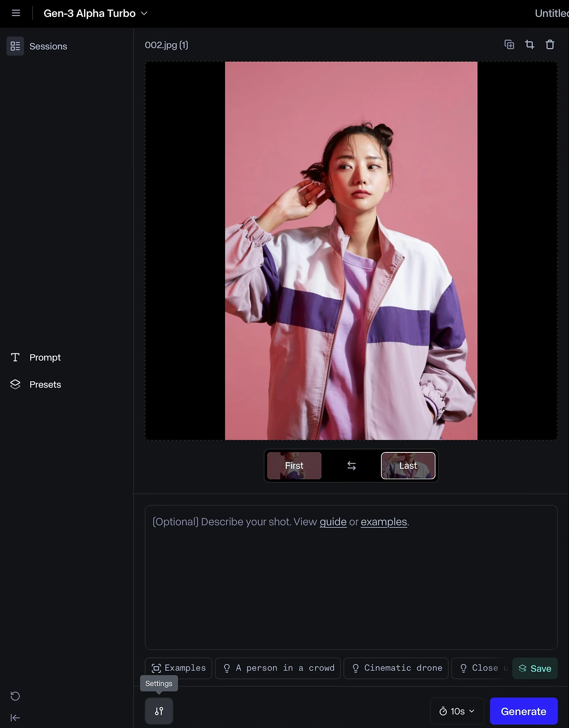Swap first and last frames
Screen dimensions: 569x728
point(351,466)
